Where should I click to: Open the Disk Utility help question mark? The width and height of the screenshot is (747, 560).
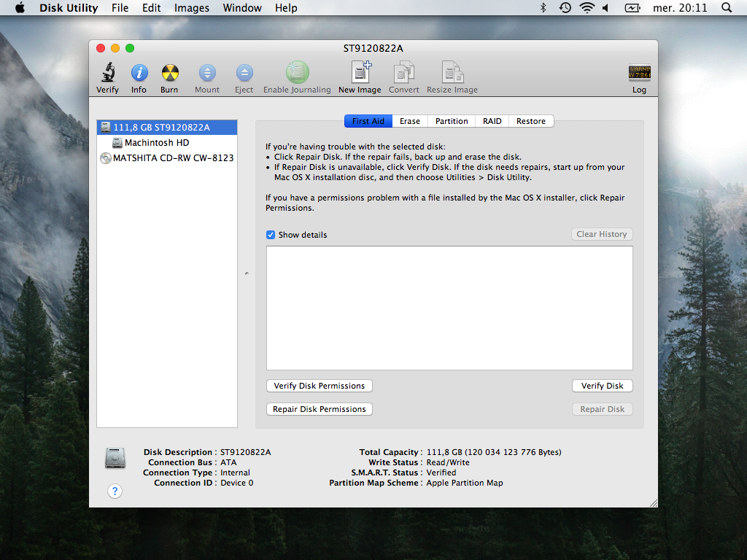pyautogui.click(x=115, y=491)
